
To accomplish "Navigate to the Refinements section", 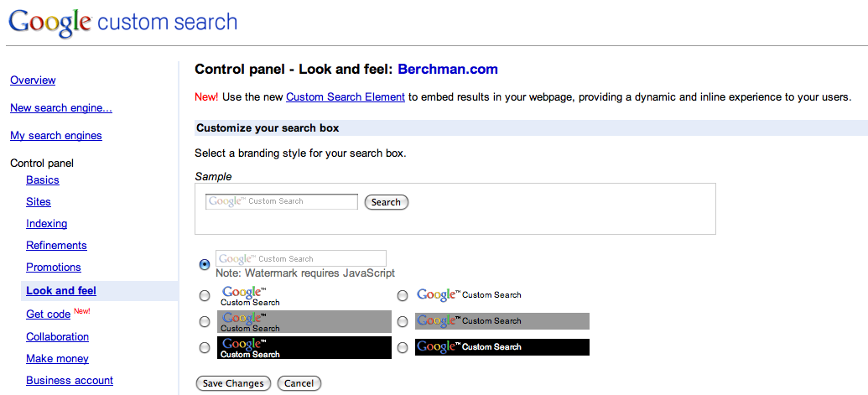I will click(x=56, y=245).
